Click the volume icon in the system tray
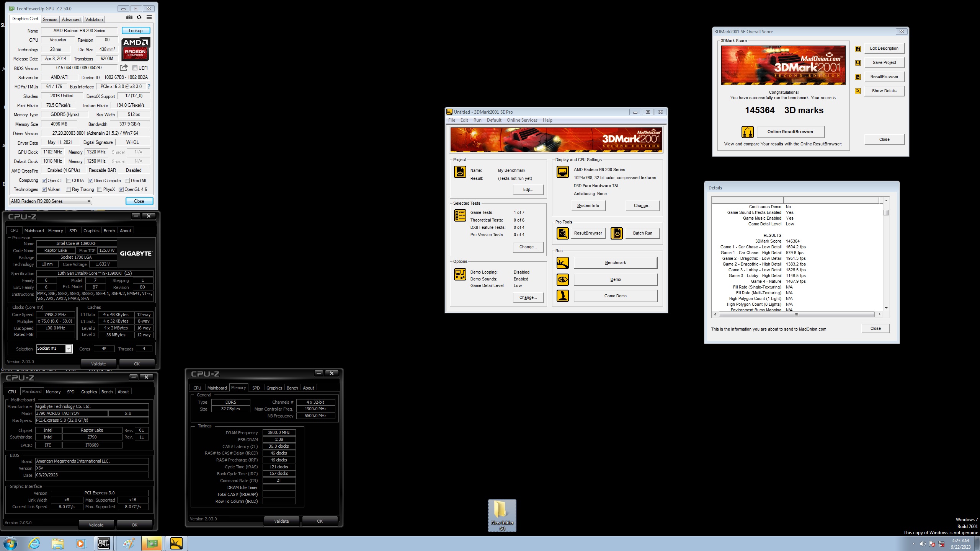This screenshot has width=980, height=551. 923,544
